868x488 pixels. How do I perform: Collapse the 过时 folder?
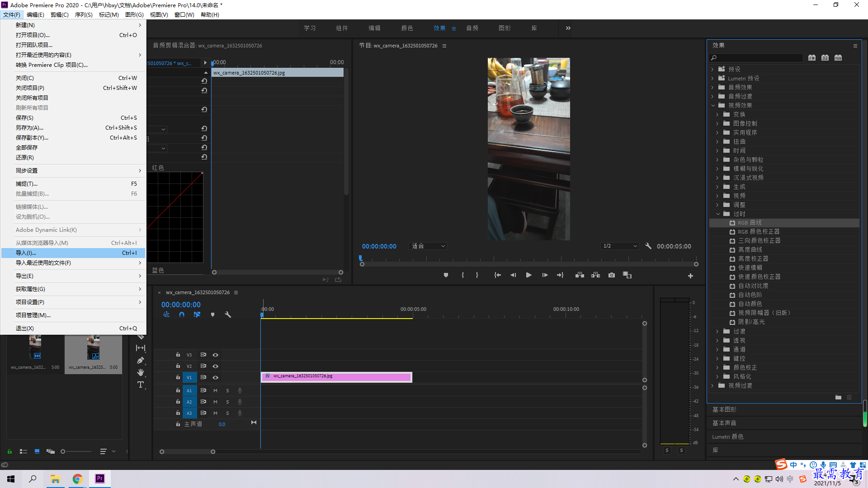(x=718, y=214)
